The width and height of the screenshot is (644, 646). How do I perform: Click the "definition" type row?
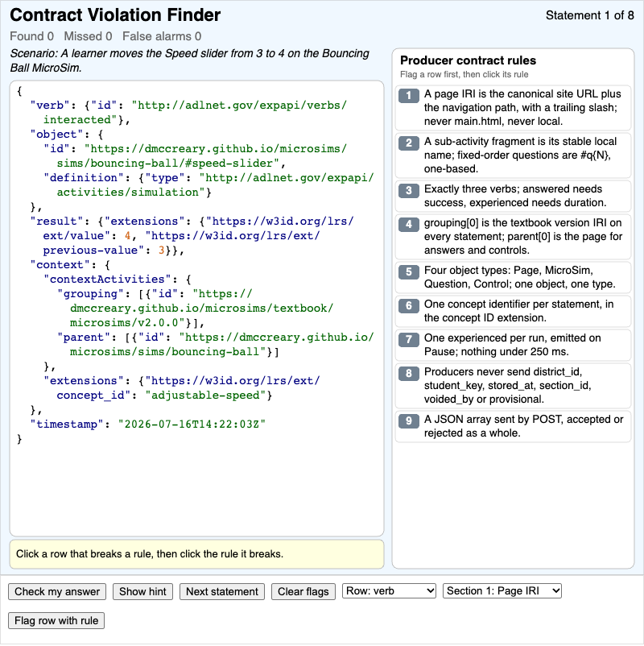point(208,185)
